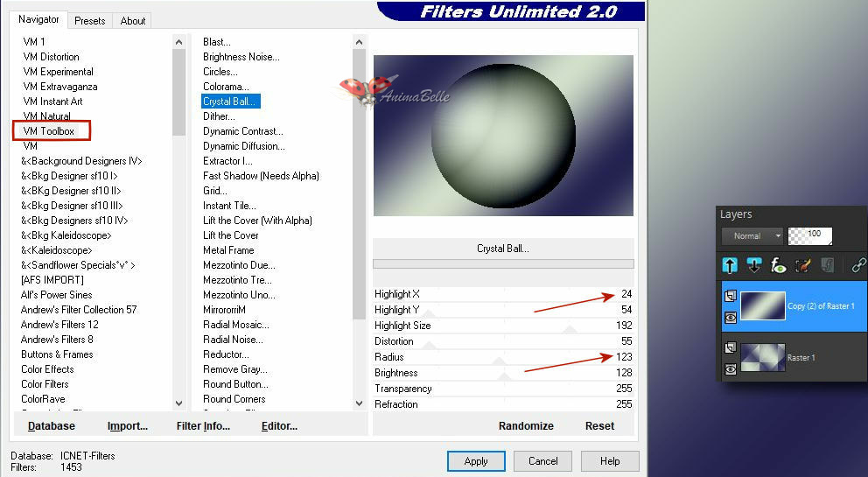Image resolution: width=868 pixels, height=477 pixels.
Task: Select Andrew's Filter Collection 57
Action: point(79,310)
